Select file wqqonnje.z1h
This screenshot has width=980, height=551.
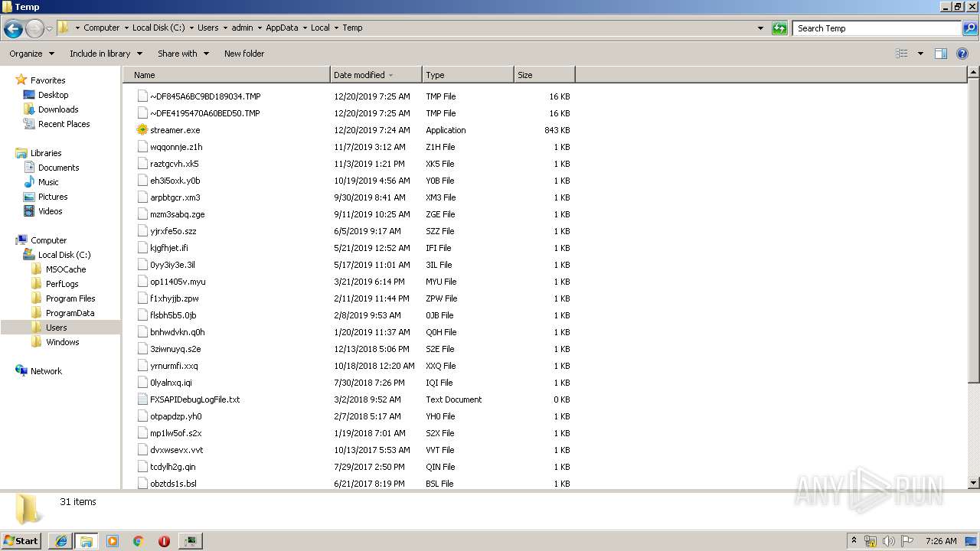(176, 147)
